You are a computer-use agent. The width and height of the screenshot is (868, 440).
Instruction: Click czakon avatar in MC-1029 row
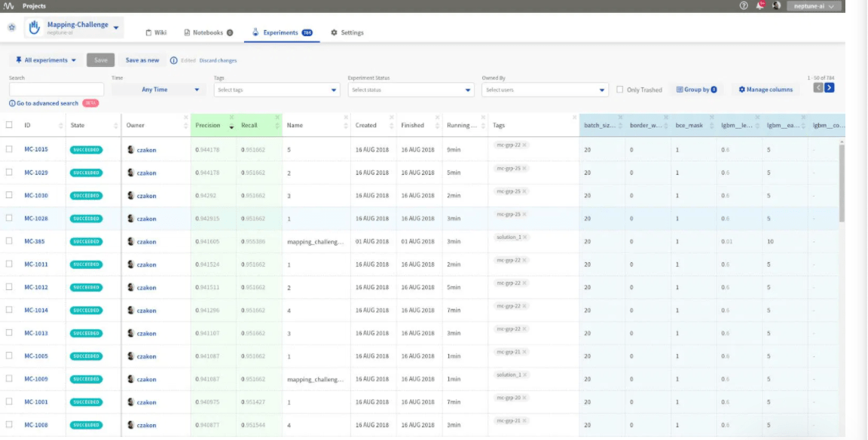click(x=130, y=173)
